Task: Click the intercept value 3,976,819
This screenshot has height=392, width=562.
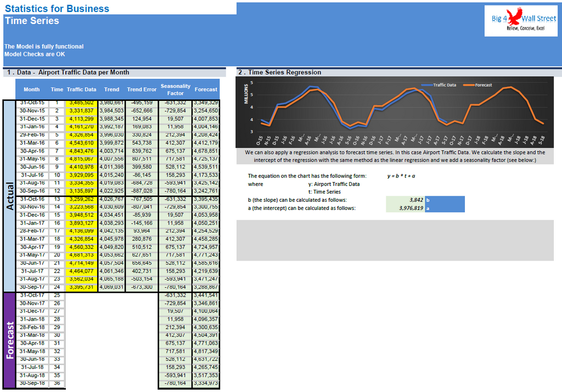Action: (406, 208)
